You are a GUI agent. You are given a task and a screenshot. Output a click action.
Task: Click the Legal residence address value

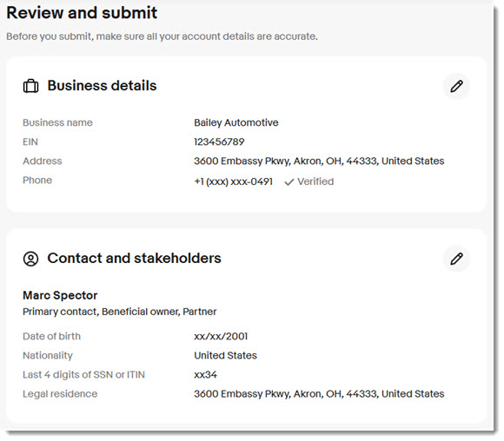(319, 394)
